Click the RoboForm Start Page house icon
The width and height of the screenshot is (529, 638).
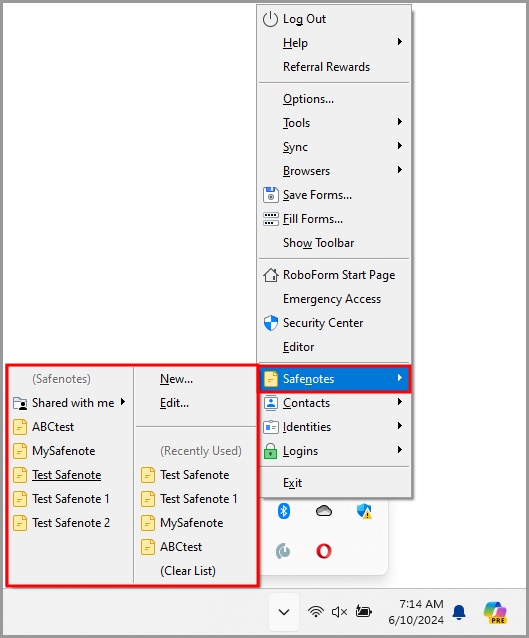(271, 275)
